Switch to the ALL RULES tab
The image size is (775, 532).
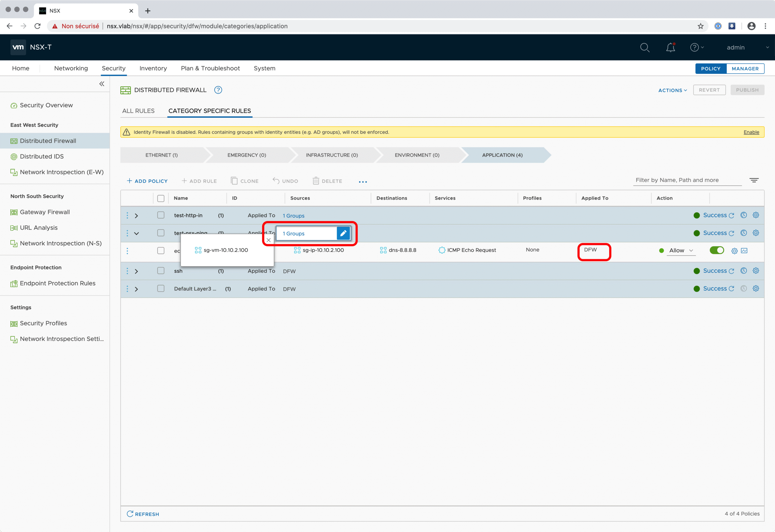coord(138,111)
